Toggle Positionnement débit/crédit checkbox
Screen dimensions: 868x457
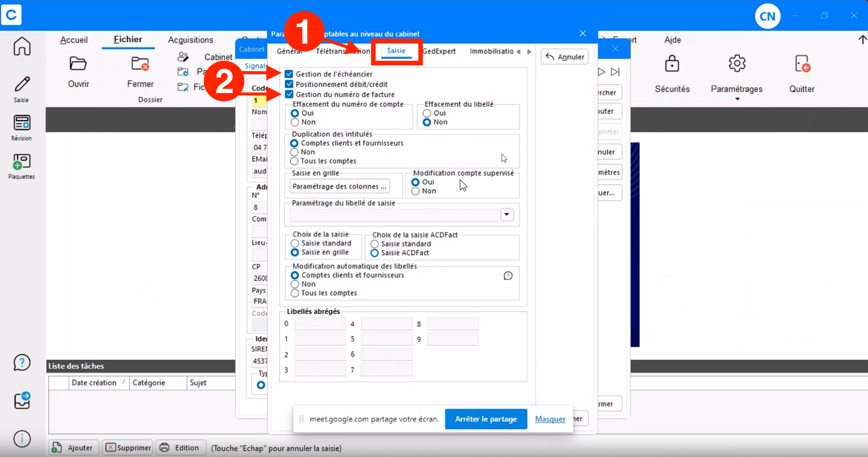tap(289, 84)
